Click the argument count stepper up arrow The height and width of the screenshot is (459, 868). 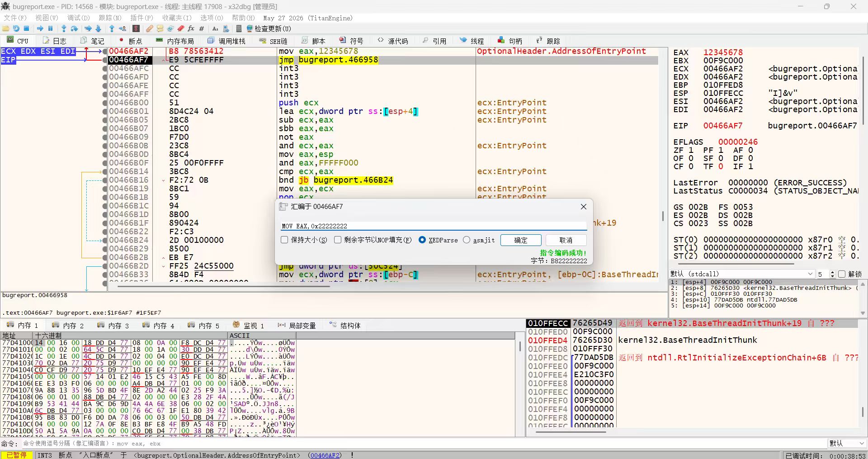(832, 272)
